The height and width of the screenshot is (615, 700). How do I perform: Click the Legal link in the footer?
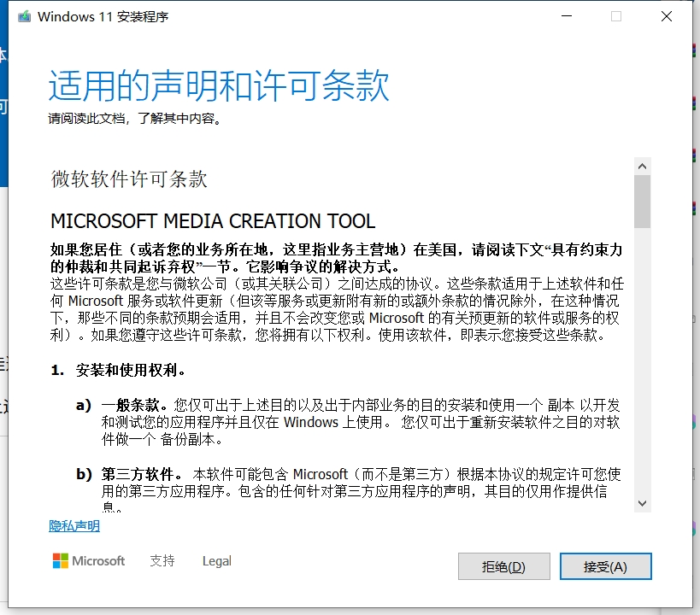pos(217,560)
